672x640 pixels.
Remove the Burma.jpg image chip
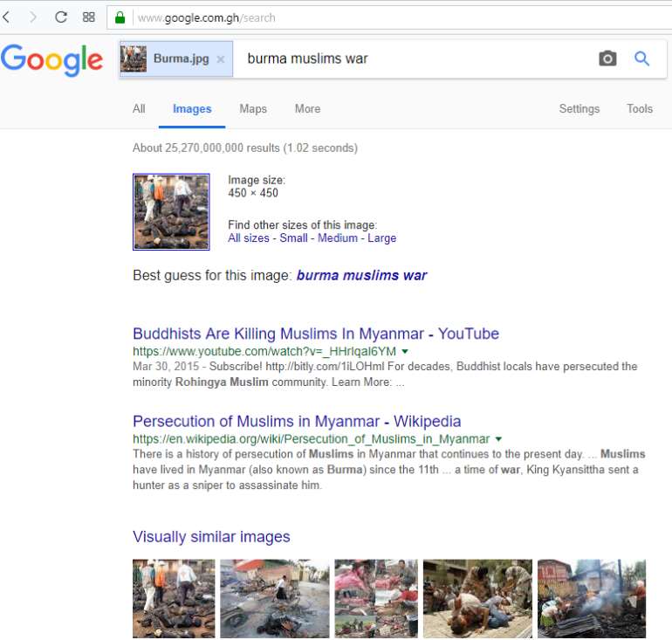(x=220, y=59)
